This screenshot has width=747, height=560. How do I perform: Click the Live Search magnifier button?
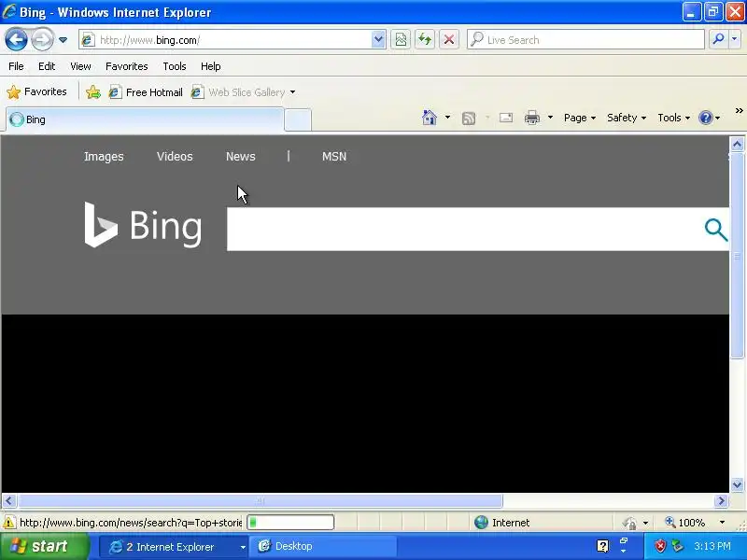click(718, 40)
